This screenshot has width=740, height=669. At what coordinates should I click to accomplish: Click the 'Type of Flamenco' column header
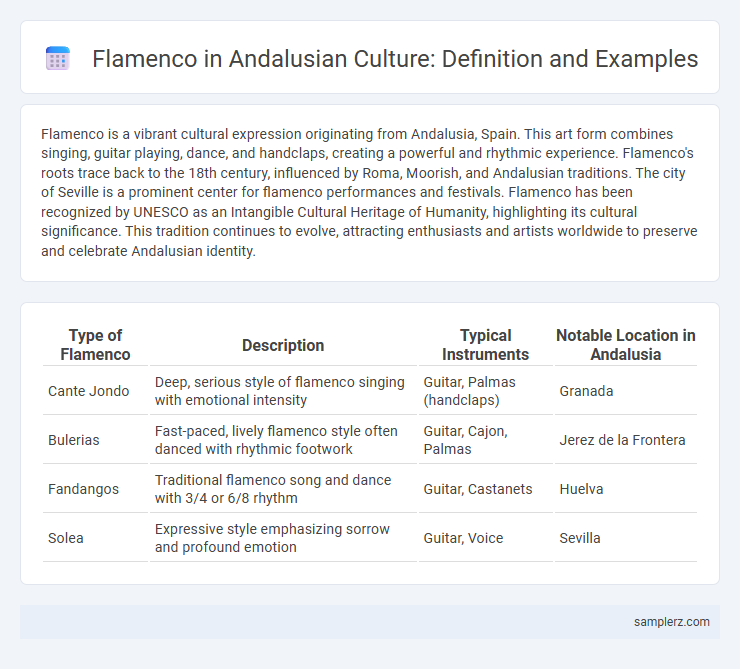[95, 345]
